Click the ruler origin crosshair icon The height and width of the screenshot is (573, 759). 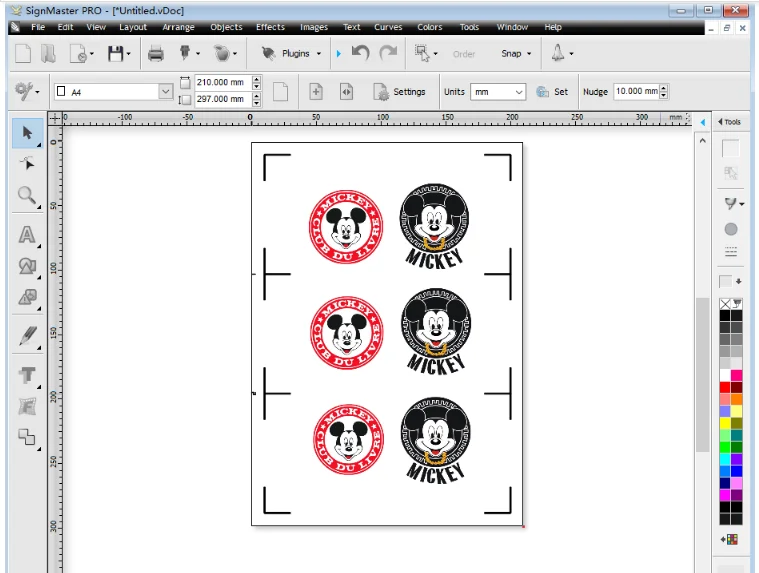(x=55, y=118)
